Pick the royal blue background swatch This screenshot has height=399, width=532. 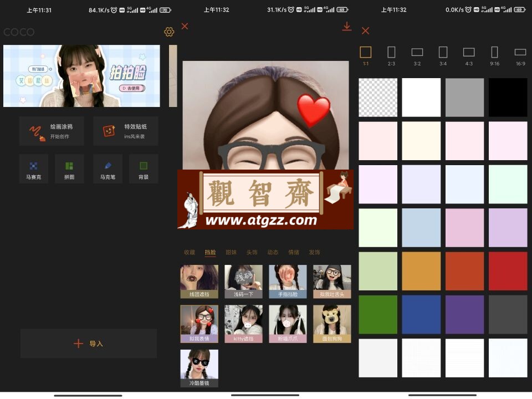421,315
